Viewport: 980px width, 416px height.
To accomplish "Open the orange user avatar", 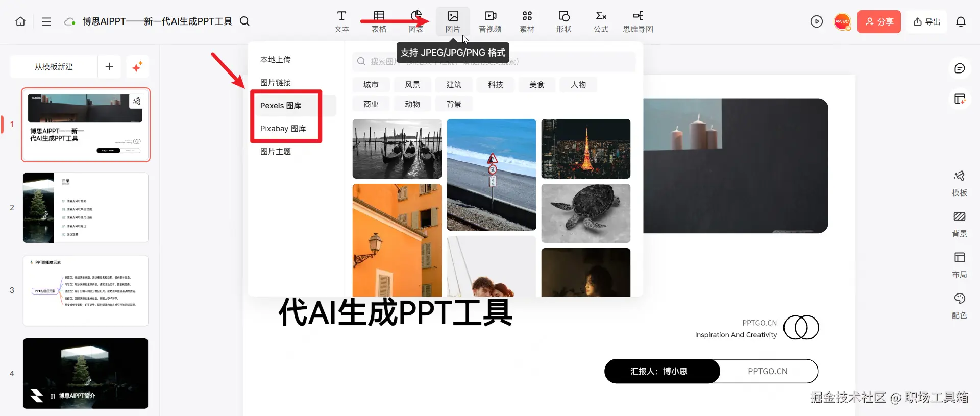I will tap(842, 21).
